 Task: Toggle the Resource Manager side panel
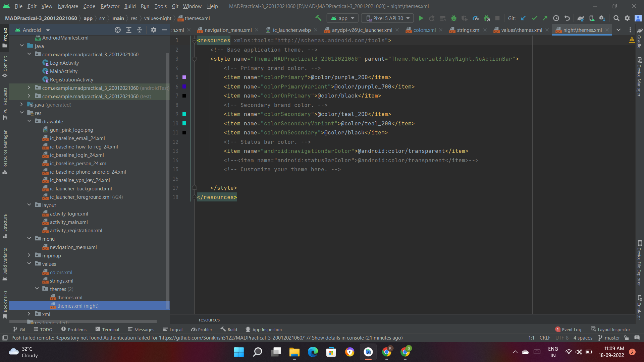pos(5,153)
